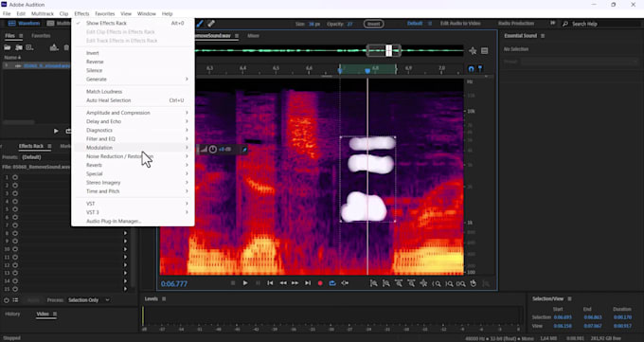Open the Favorites menu in menu bar
This screenshot has width=644, height=342.
(105, 13)
